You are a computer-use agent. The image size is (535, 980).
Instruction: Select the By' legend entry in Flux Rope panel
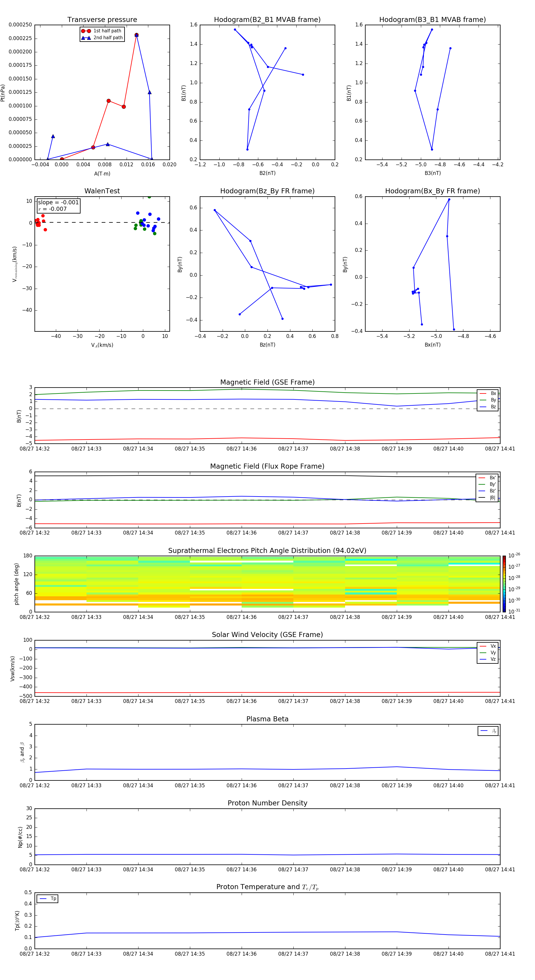click(487, 484)
